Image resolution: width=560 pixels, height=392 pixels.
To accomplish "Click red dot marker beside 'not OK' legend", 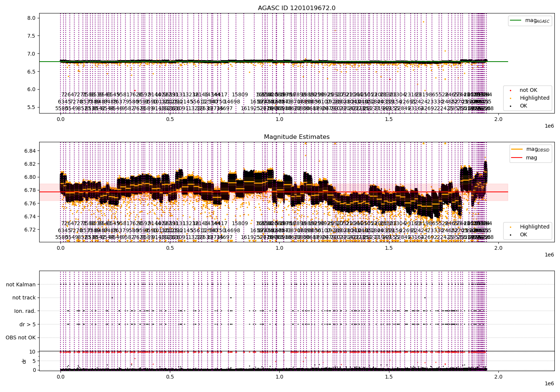I will click(510, 90).
